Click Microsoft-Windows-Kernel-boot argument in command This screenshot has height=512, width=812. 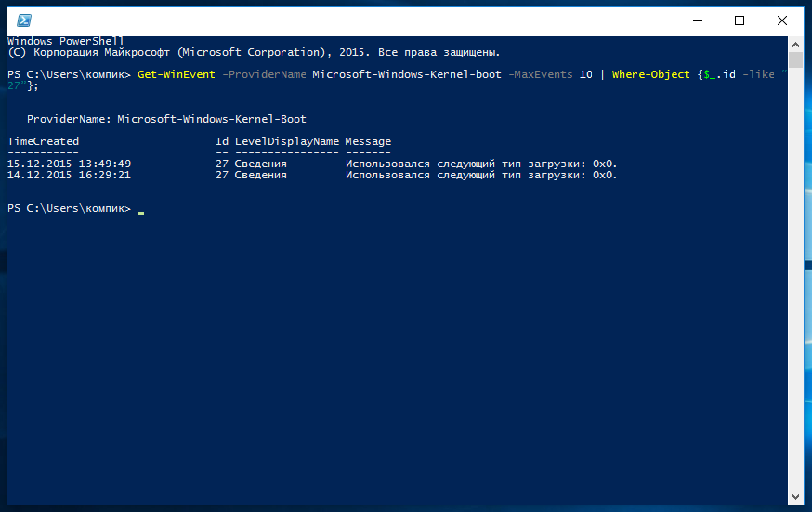[x=407, y=74]
